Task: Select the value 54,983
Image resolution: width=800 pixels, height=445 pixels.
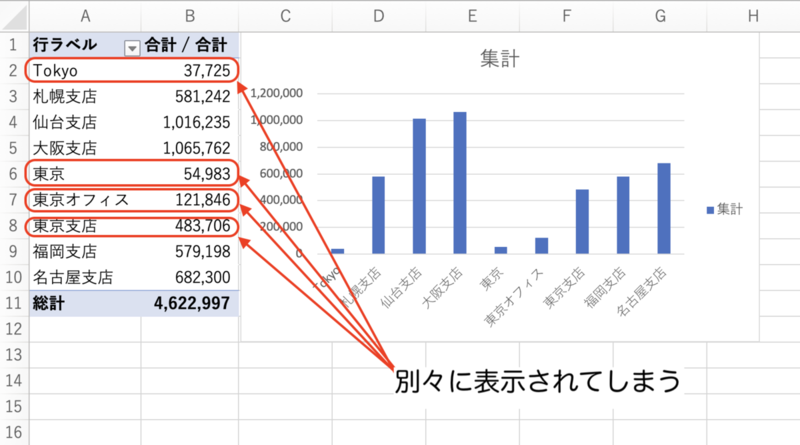Action: 207,174
